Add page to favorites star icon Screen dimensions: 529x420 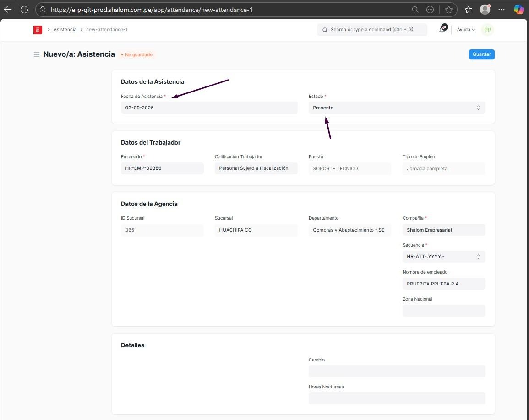(449, 10)
